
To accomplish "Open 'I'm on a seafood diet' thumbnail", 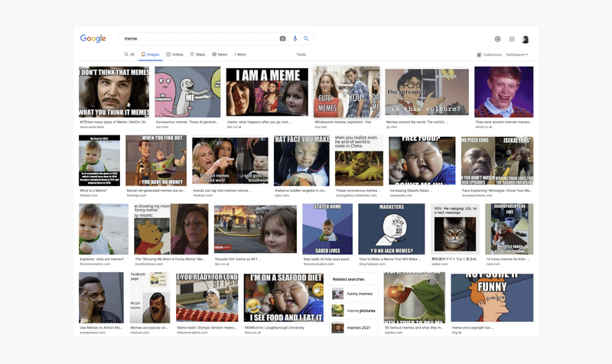I will coord(284,297).
